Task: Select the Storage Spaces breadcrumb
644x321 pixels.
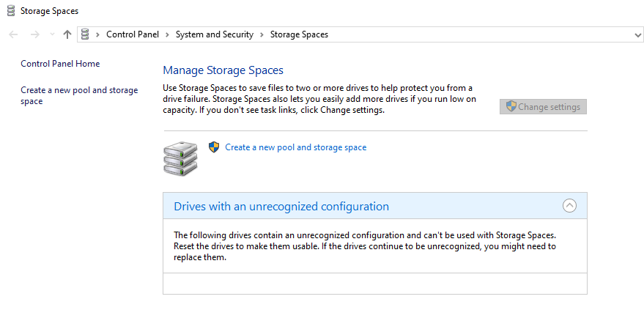Action: [x=299, y=34]
